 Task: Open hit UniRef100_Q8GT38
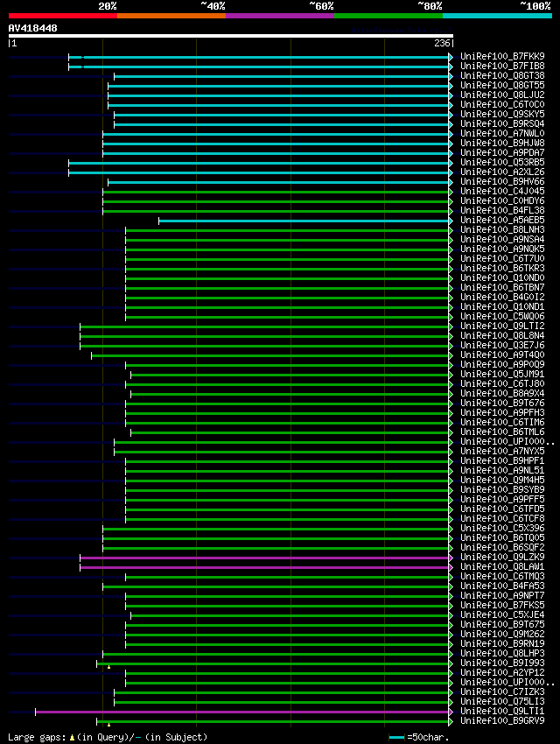[502, 75]
